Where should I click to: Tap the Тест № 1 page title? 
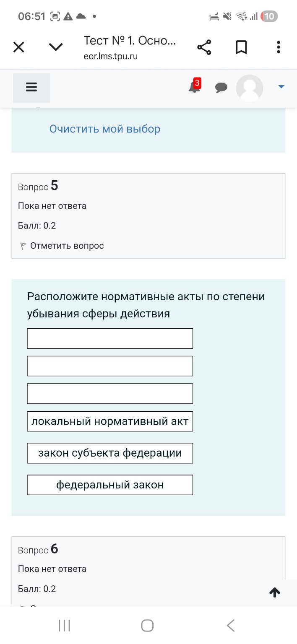click(130, 41)
